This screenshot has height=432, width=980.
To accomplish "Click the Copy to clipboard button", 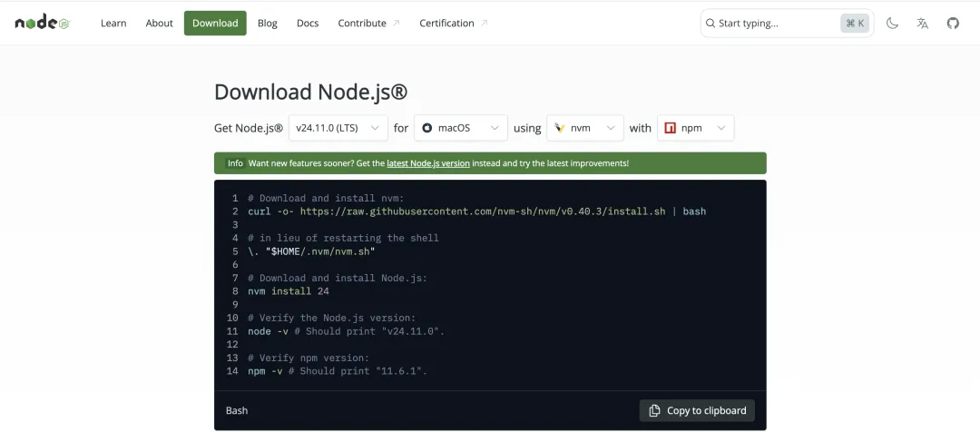I will [697, 411].
